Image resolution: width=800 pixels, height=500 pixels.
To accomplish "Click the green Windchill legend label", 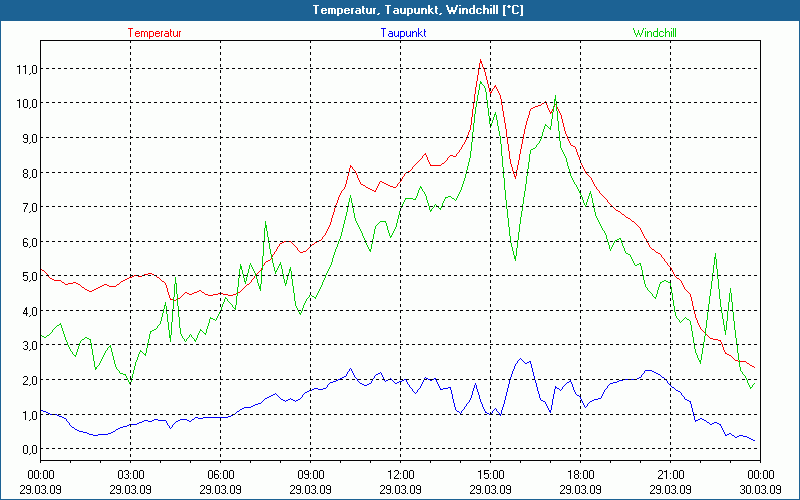I will coord(655,33).
